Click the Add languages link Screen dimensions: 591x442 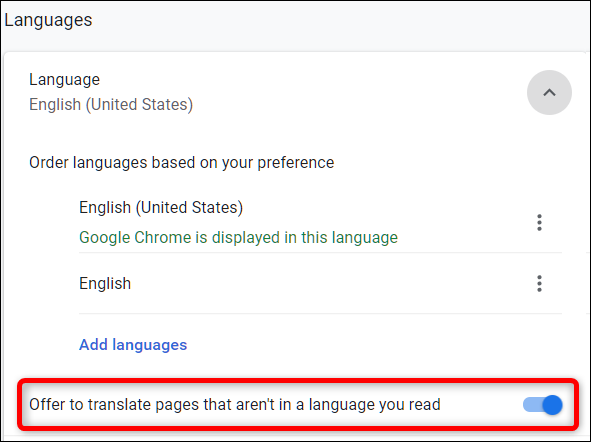coord(133,344)
